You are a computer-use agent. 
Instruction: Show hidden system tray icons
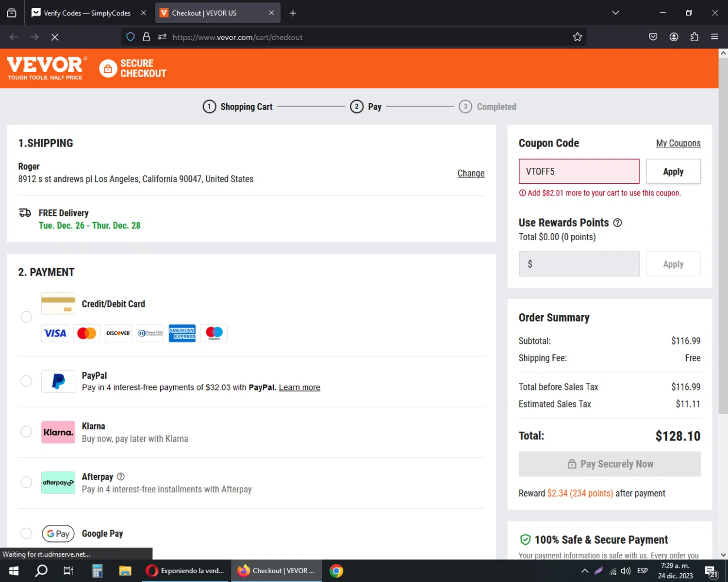pyautogui.click(x=584, y=571)
